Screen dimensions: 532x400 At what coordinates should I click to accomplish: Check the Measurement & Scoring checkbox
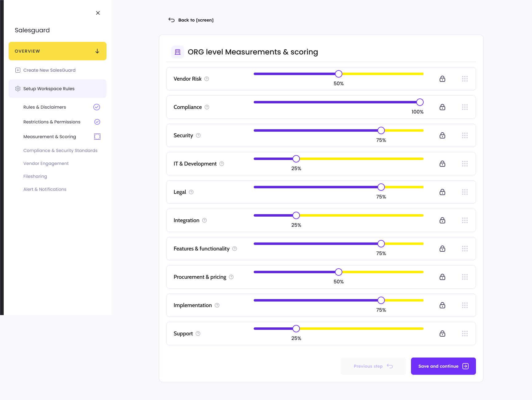point(97,137)
